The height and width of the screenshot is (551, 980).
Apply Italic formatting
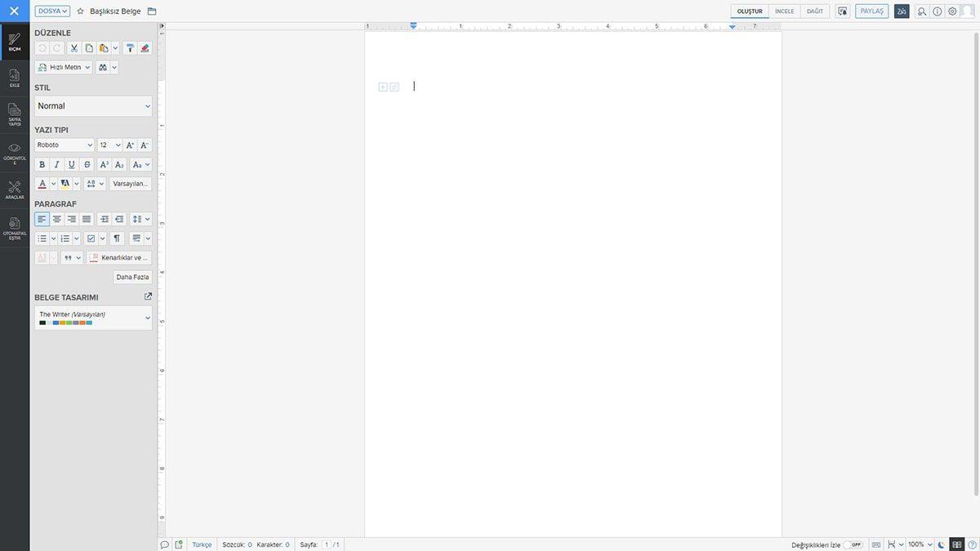coord(56,163)
